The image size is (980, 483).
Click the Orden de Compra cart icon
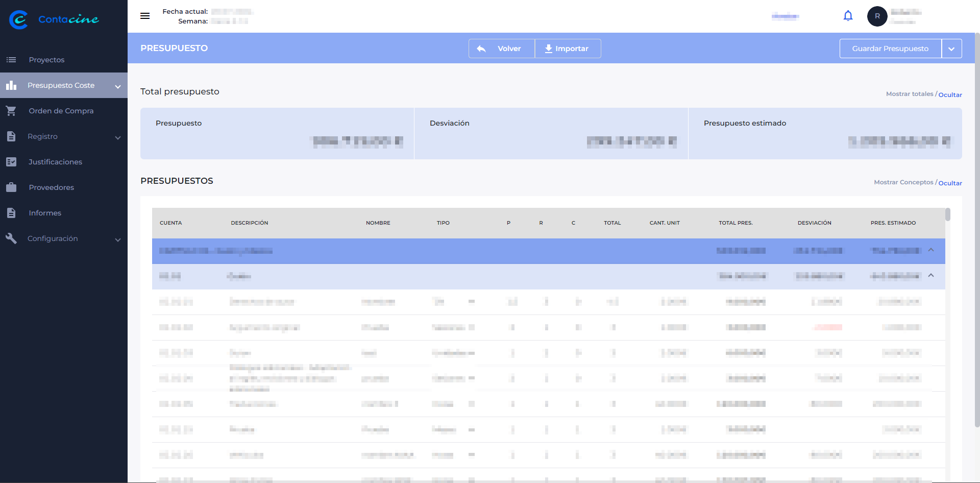[x=11, y=111]
